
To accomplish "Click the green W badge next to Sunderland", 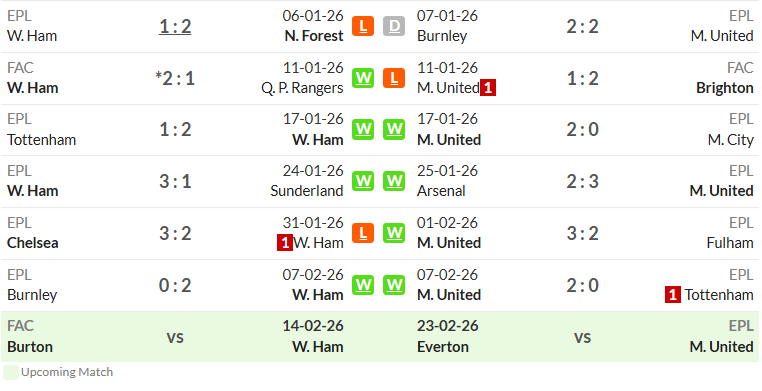I will pos(363,181).
